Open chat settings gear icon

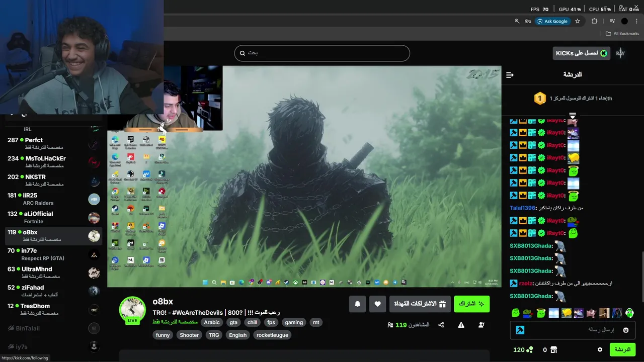600,349
